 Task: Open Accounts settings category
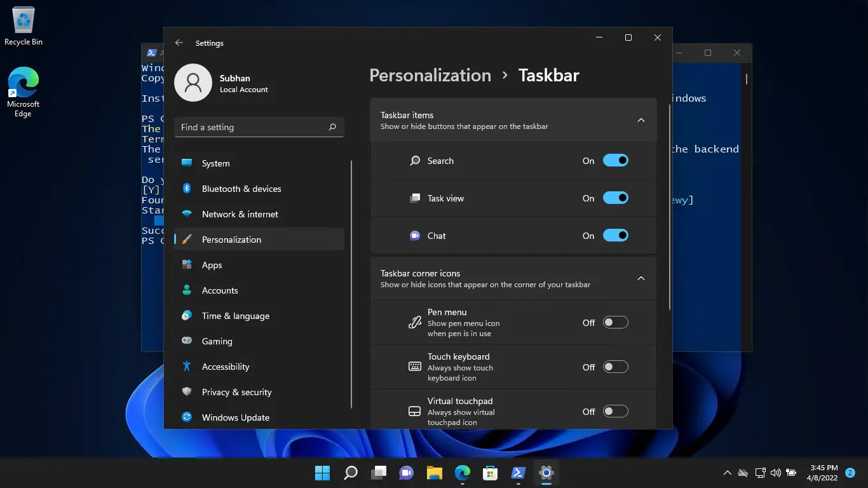pyautogui.click(x=259, y=290)
